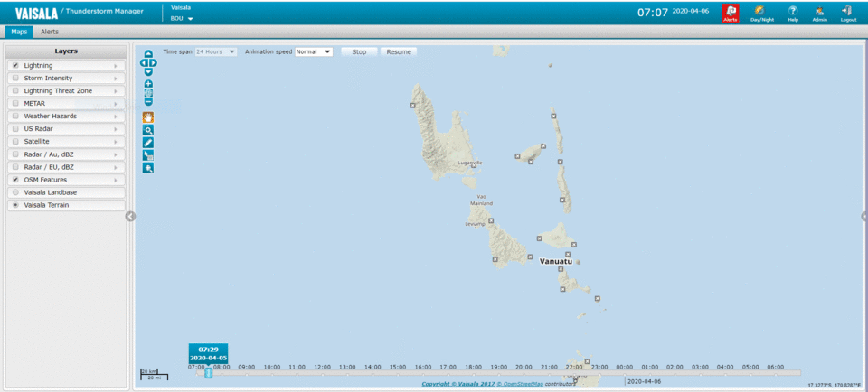Viewport: 868px width, 392px height.
Task: Click the red Alerts bell icon
Action: 731,11
